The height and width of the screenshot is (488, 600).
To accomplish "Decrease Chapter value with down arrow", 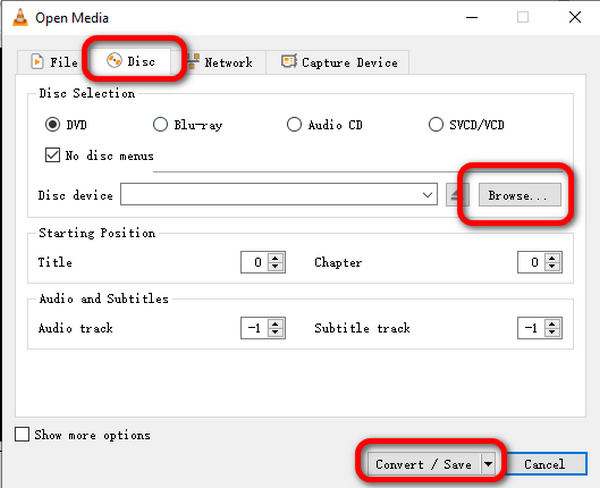I will 552,267.
